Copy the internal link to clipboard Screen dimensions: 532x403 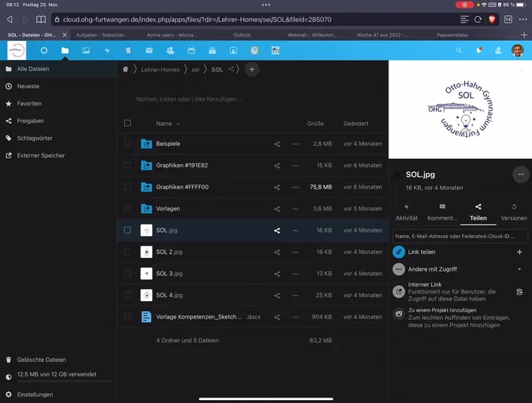519,291
